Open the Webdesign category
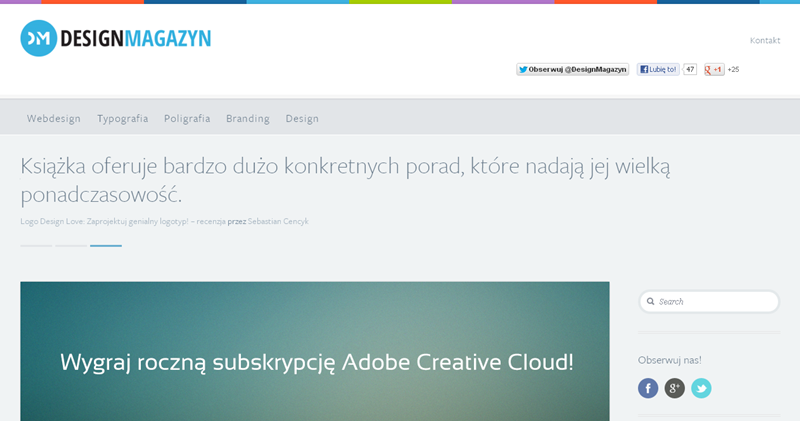 pos(54,118)
